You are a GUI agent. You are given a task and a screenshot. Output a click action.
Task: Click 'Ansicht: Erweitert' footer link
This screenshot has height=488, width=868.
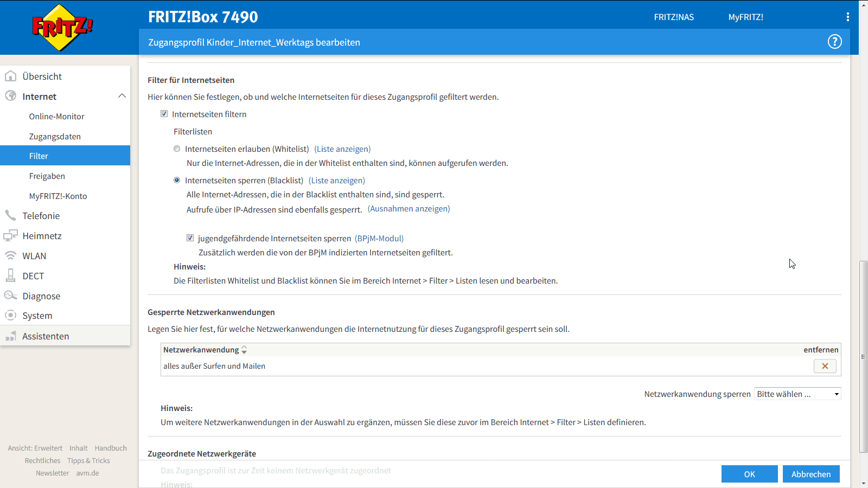coord(35,448)
